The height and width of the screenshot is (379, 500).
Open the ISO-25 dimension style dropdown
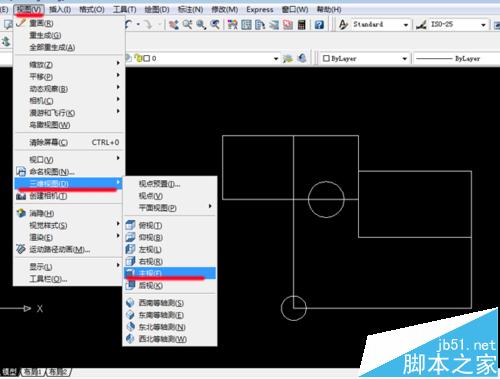point(483,25)
